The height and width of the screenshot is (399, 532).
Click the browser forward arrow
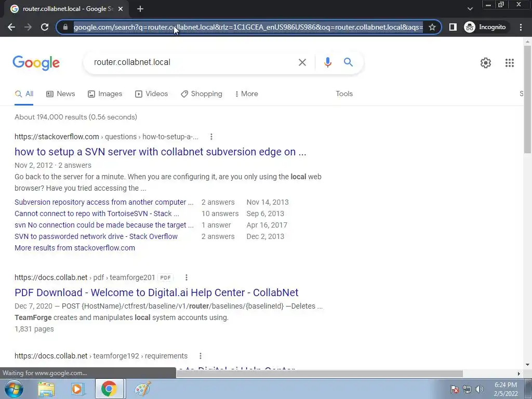coord(28,27)
